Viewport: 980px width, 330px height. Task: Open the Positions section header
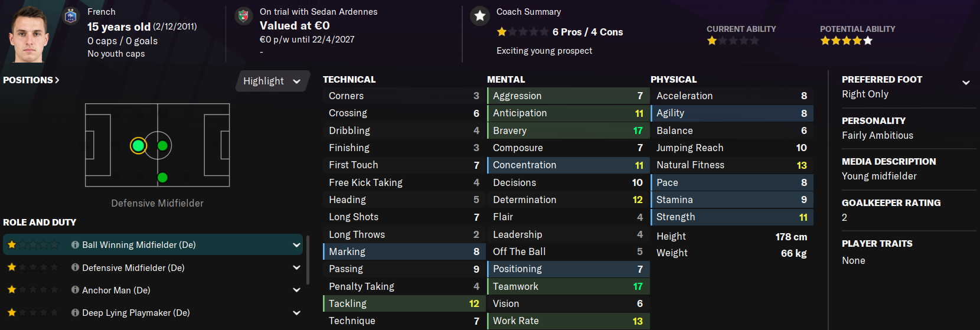tap(31, 80)
